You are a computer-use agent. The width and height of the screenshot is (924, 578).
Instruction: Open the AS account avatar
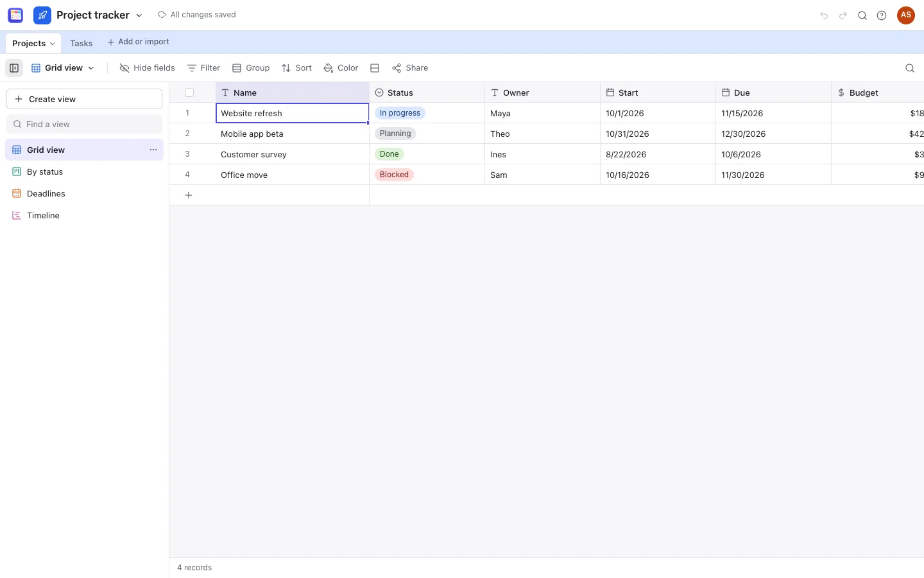(x=906, y=15)
